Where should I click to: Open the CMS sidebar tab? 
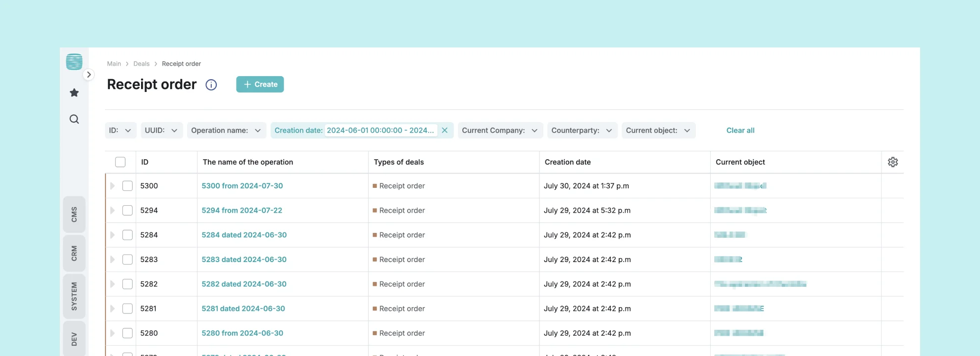tap(74, 215)
